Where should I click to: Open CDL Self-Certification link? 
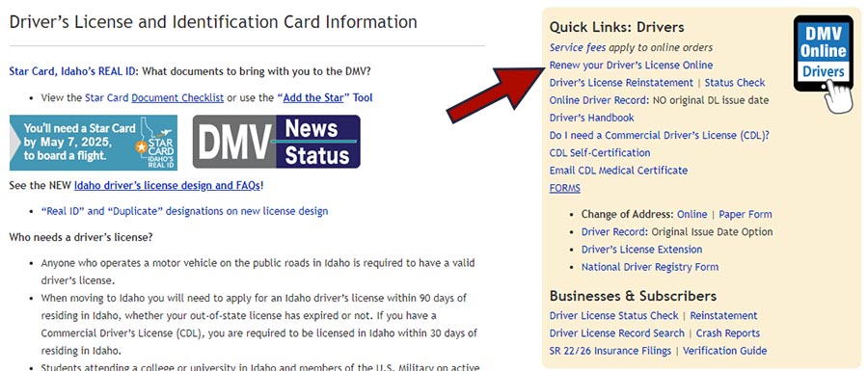pyautogui.click(x=600, y=152)
